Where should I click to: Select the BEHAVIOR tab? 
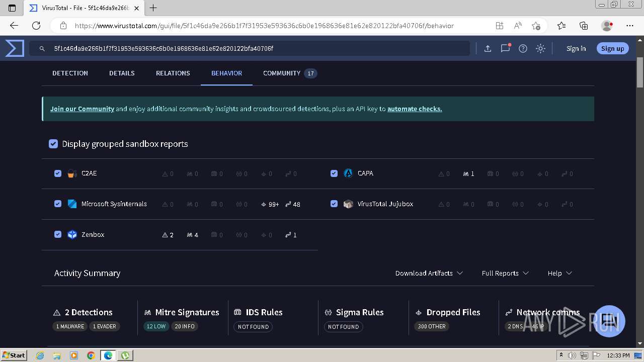[226, 73]
